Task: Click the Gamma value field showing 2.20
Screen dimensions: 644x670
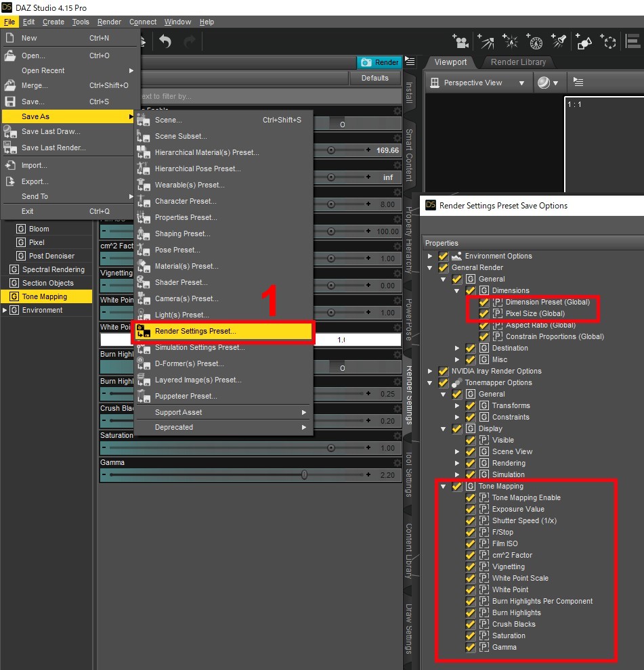Action: pos(387,475)
